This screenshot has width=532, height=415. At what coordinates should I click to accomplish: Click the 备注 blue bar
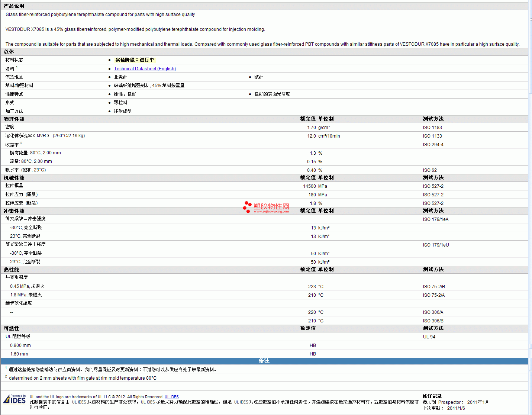point(264,361)
